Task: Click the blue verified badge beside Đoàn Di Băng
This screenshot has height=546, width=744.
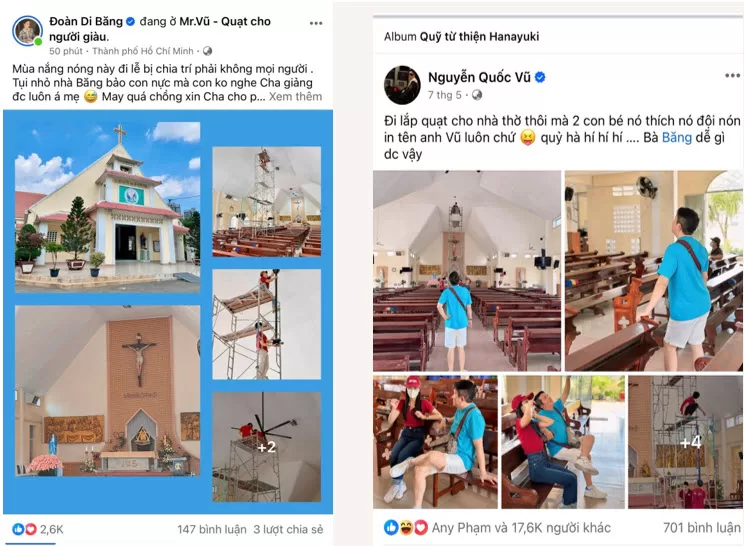Action: [130, 21]
